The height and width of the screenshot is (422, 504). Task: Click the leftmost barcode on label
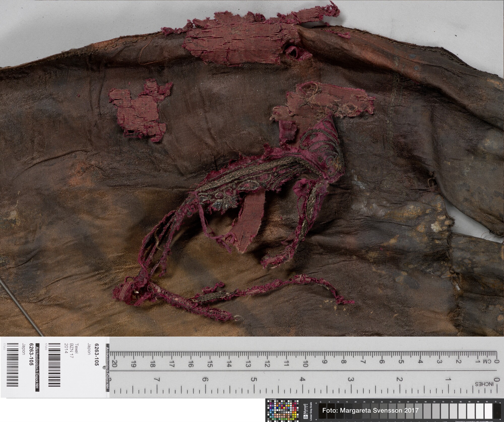[x=12, y=364]
